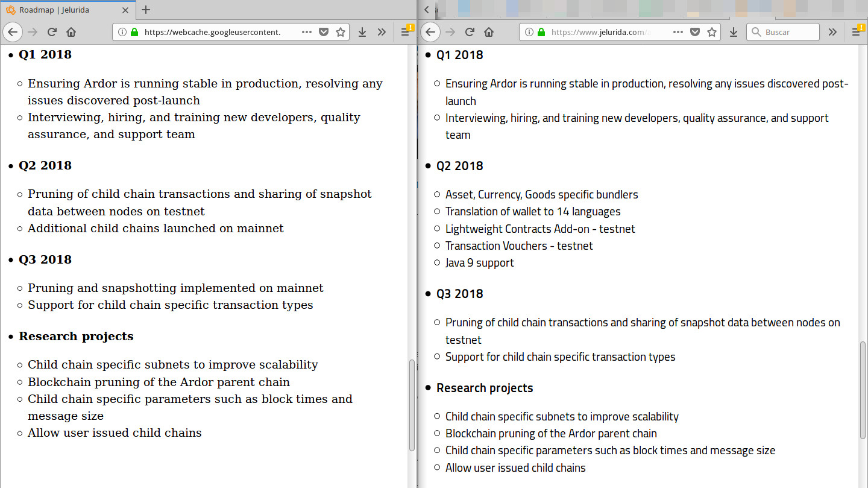The height and width of the screenshot is (488, 868).
Task: Click green padlock in jelurida.com address bar
Action: pyautogui.click(x=541, y=32)
